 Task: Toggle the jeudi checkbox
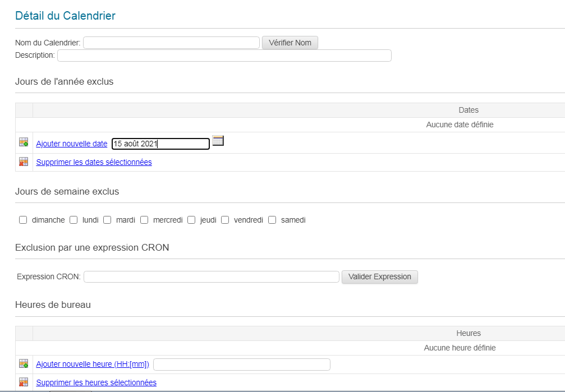click(191, 220)
